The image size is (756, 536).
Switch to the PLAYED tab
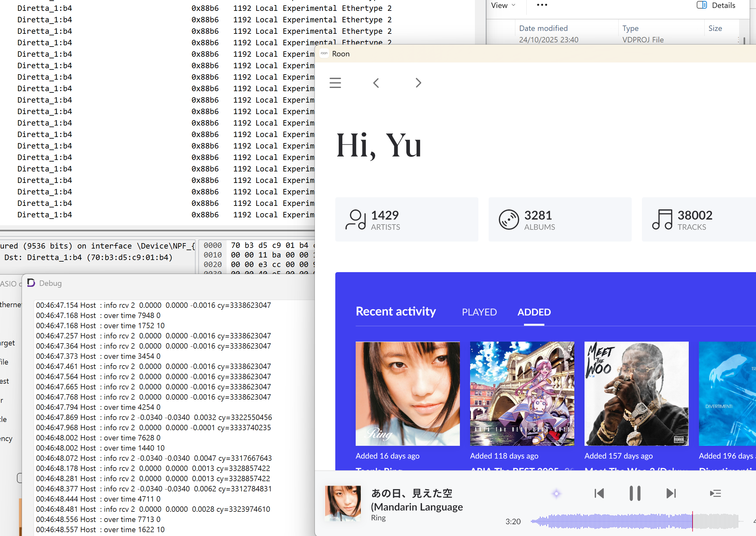tap(479, 312)
